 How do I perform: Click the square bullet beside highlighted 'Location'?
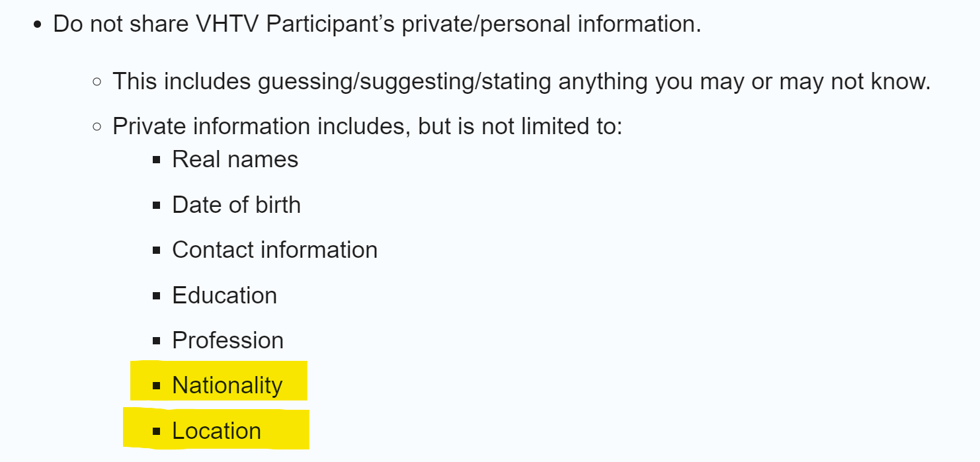coord(157,432)
